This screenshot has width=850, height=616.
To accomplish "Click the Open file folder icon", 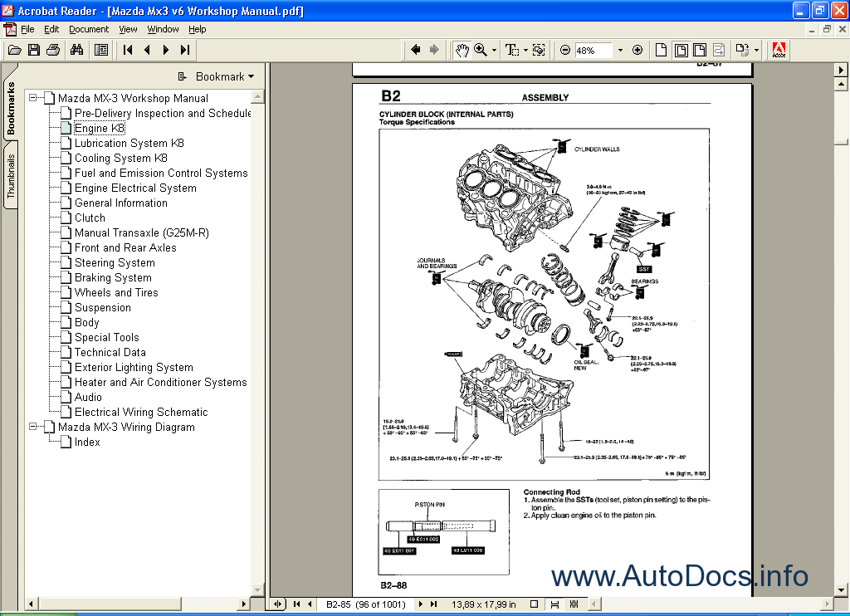I will point(15,51).
